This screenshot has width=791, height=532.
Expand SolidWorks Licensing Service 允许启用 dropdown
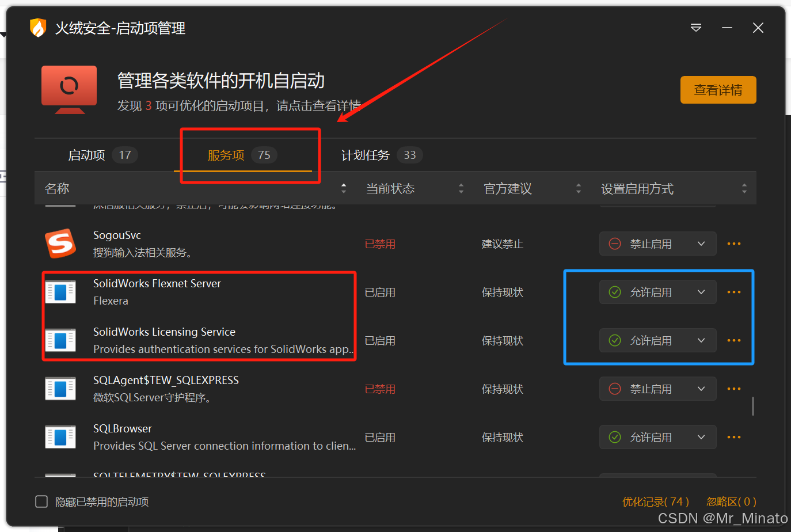[x=658, y=340]
